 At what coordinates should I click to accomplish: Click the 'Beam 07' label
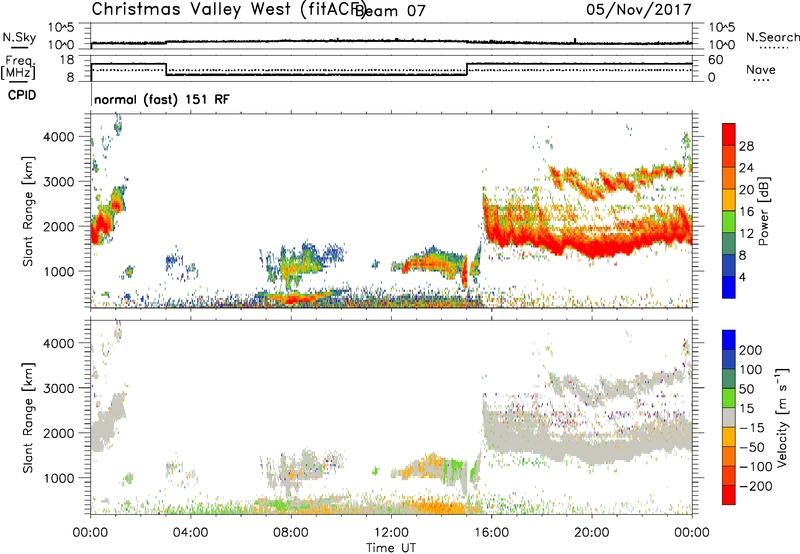[x=390, y=11]
